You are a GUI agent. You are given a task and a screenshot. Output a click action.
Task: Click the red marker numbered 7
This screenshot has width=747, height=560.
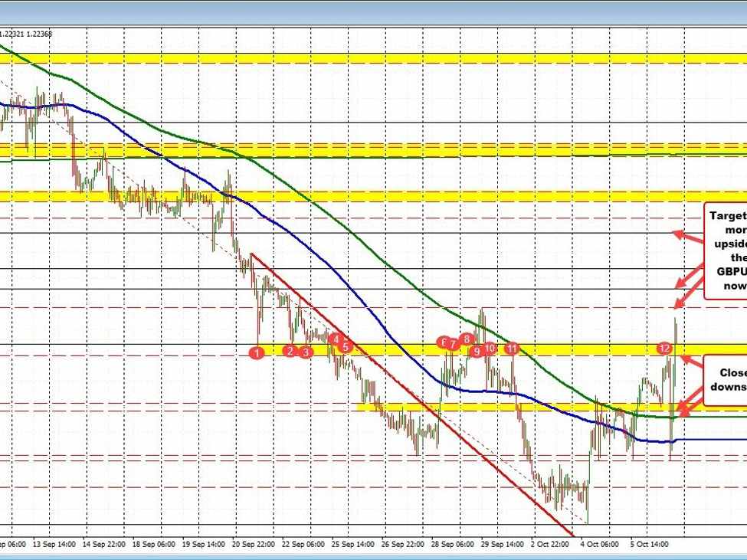454,344
